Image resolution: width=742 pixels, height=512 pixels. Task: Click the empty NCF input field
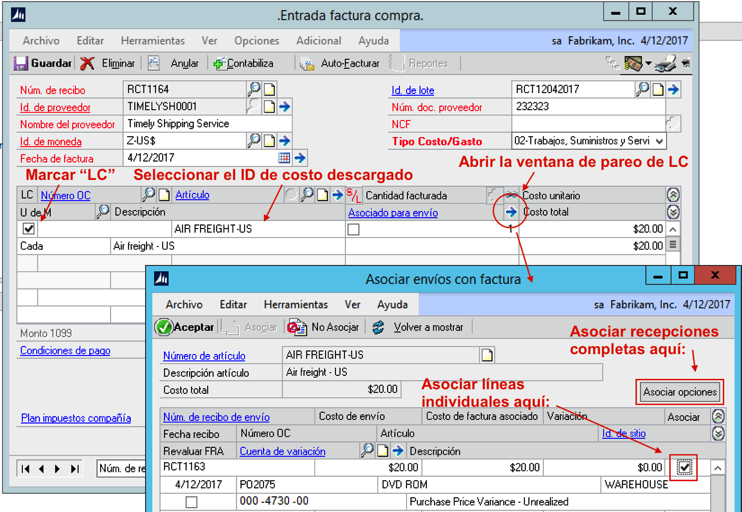[x=588, y=124]
